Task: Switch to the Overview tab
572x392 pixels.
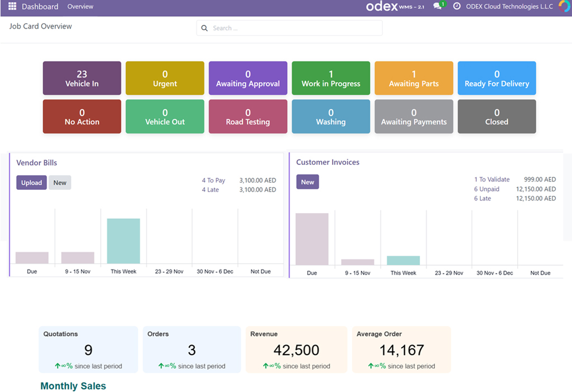Action: tap(80, 6)
